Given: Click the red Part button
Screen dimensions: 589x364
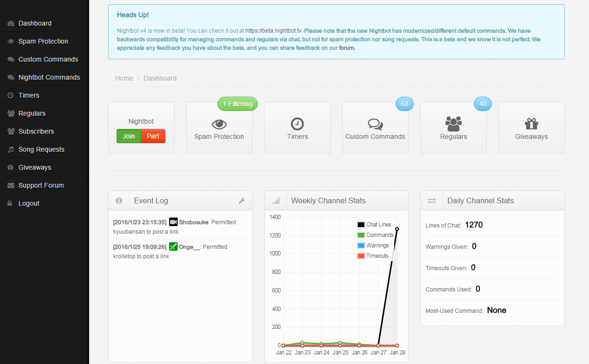Looking at the screenshot, I should point(153,136).
